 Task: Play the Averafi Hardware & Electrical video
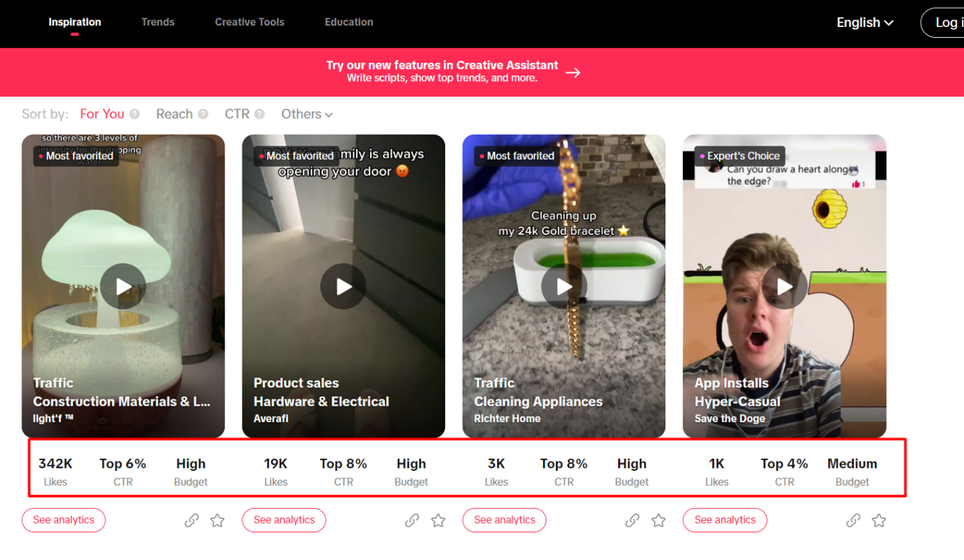343,286
